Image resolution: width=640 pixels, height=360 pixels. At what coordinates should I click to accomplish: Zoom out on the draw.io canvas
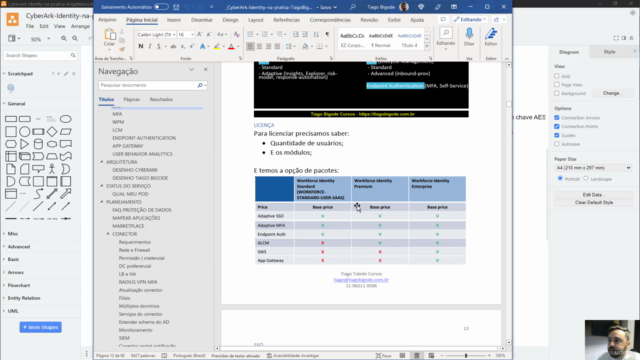(x=75, y=38)
